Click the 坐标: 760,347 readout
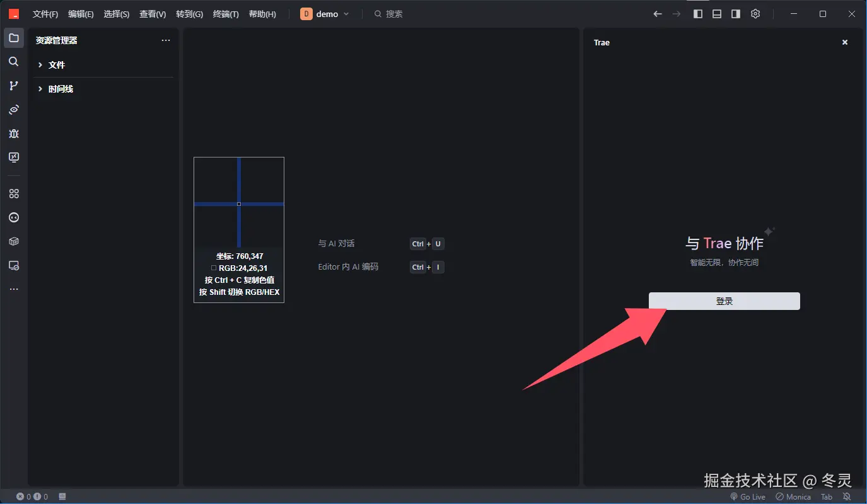The width and height of the screenshot is (867, 504). [x=240, y=256]
